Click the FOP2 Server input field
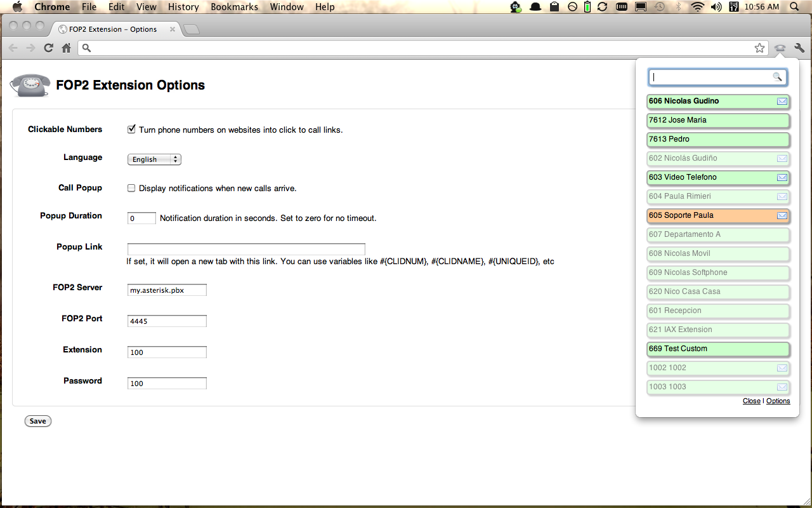This screenshot has height=508, width=812. [167, 290]
